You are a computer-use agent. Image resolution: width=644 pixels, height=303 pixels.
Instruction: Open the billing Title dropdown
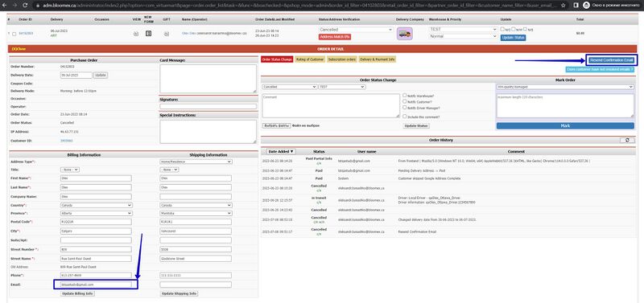pyautogui.click(x=70, y=170)
